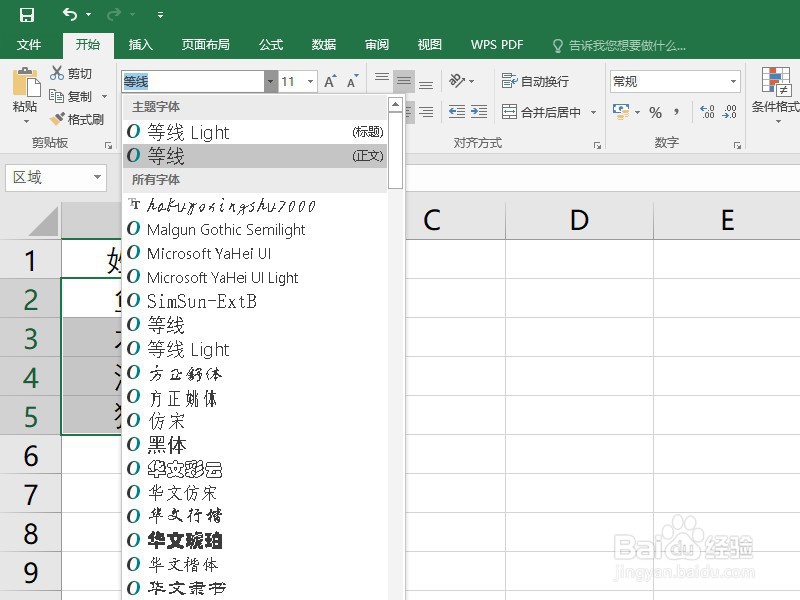The width and height of the screenshot is (800, 600).
Task: Open the Customize Quick Access Toolbar menu
Action: [160, 15]
